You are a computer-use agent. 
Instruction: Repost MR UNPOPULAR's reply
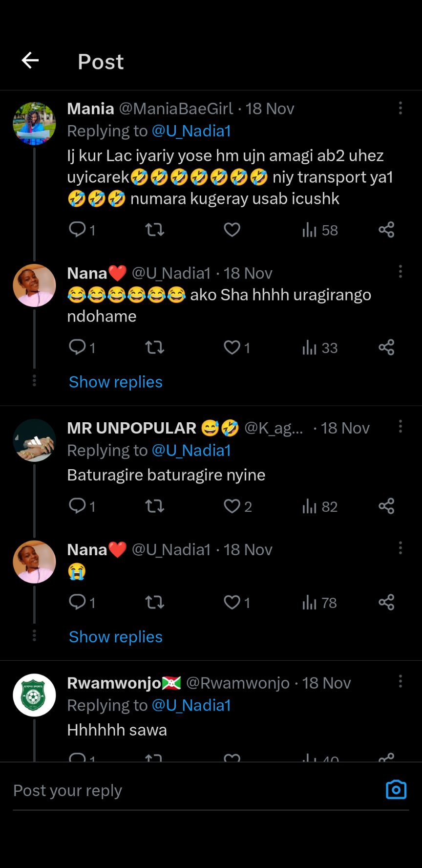tap(155, 506)
